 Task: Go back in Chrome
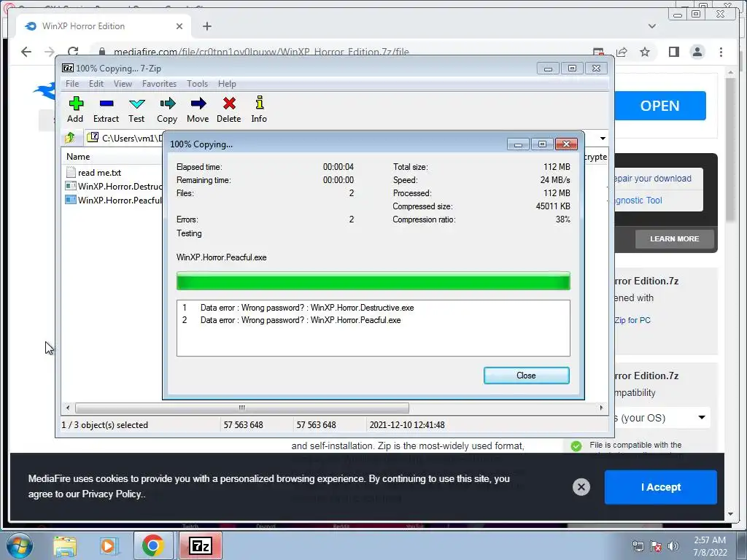[26, 52]
